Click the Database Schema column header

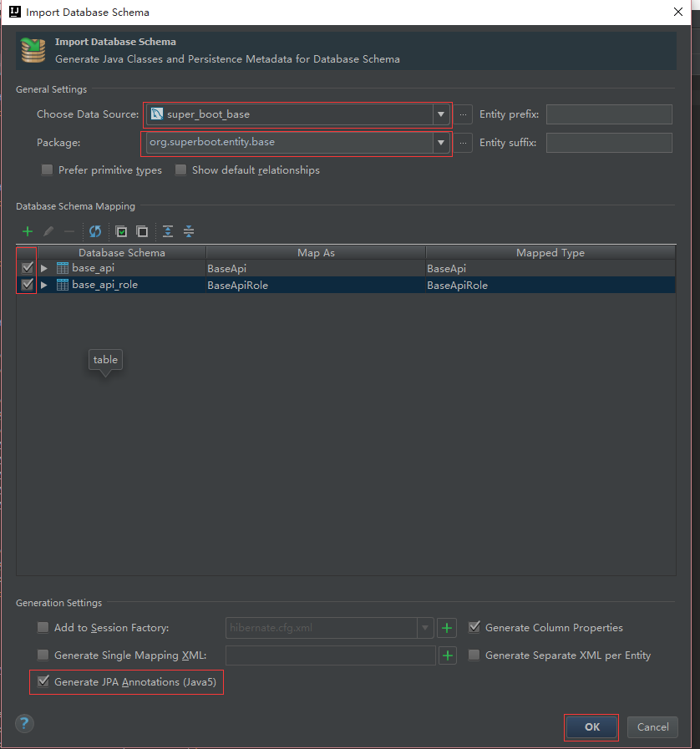coord(122,253)
